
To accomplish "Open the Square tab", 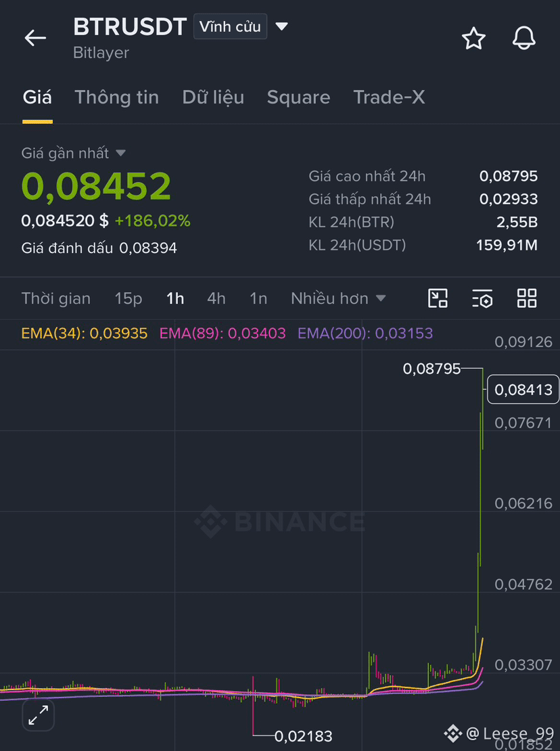I will pos(298,97).
